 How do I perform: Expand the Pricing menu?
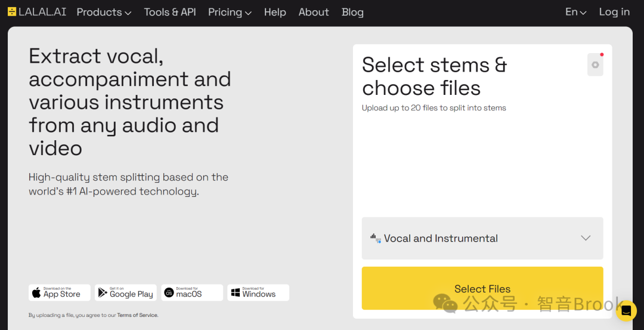click(230, 13)
